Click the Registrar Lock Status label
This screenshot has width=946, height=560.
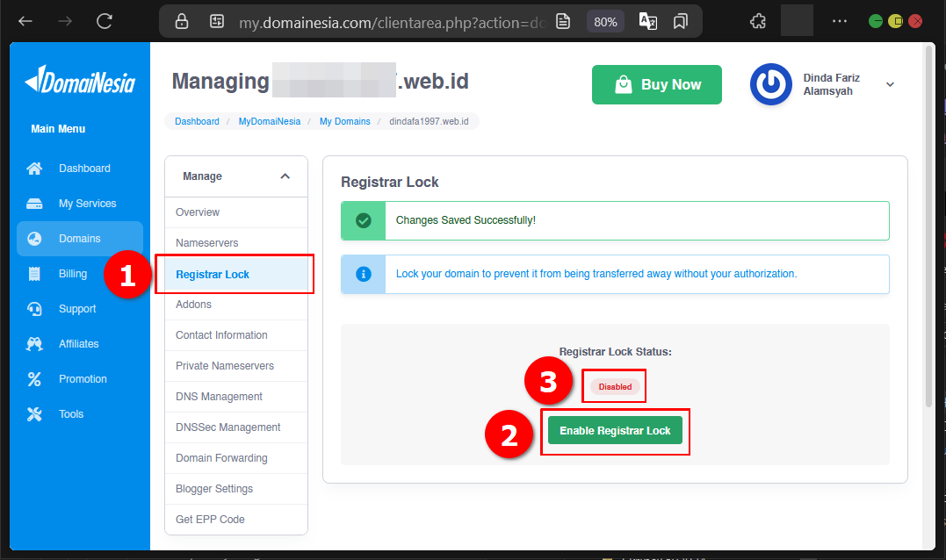click(615, 352)
